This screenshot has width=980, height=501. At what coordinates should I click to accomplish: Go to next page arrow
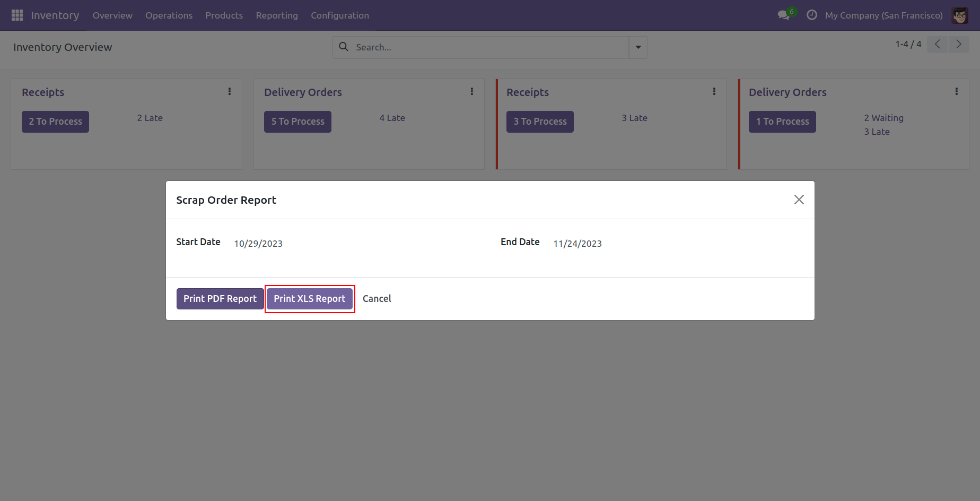[958, 44]
